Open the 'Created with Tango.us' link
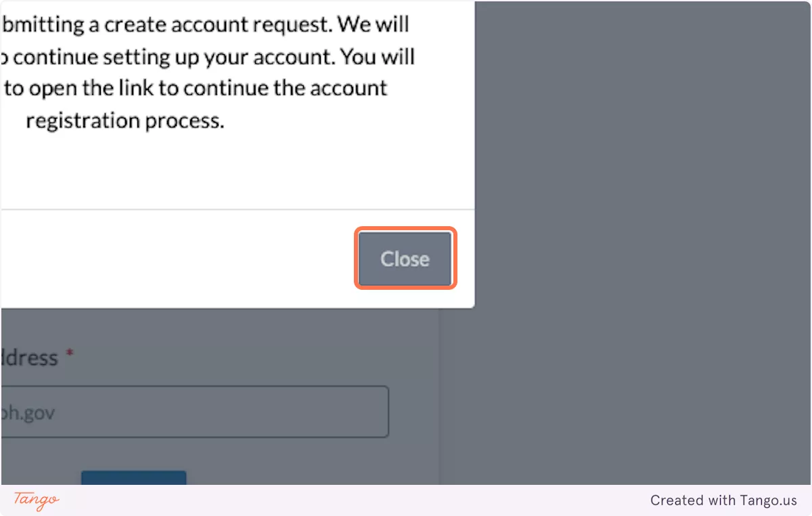The image size is (812, 516). coord(723,500)
